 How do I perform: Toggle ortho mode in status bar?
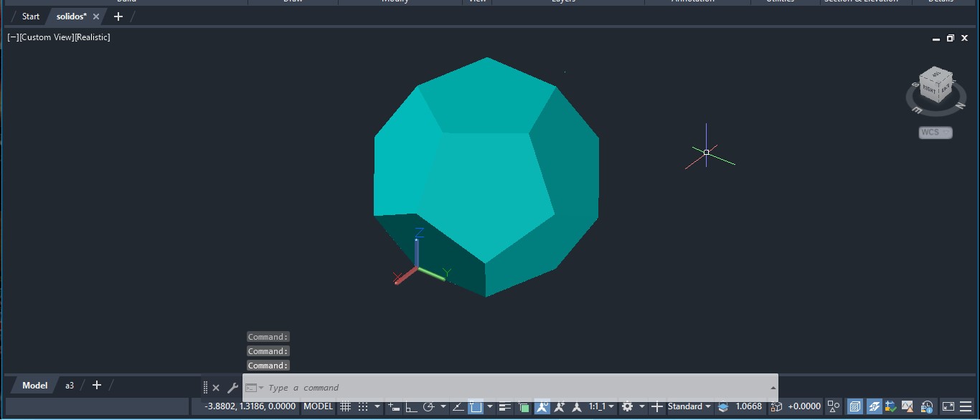click(x=411, y=406)
